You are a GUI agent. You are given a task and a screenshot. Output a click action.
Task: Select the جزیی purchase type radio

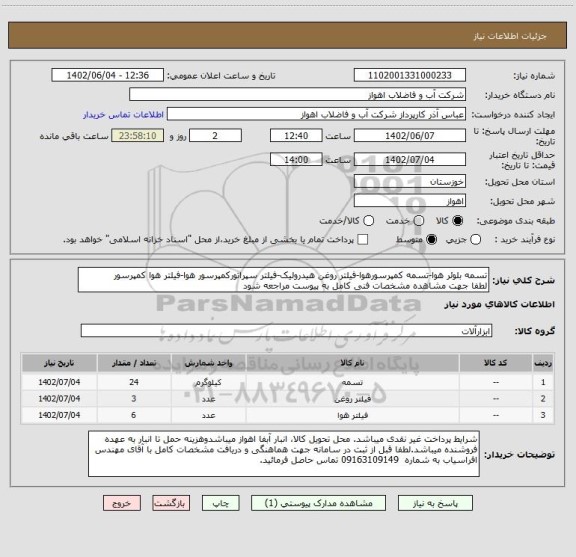click(476, 240)
